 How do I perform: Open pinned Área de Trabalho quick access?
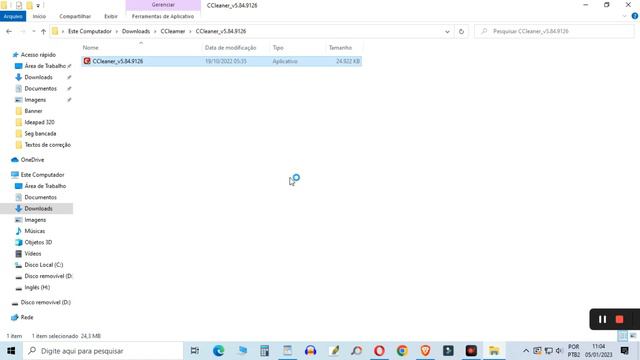(45, 66)
